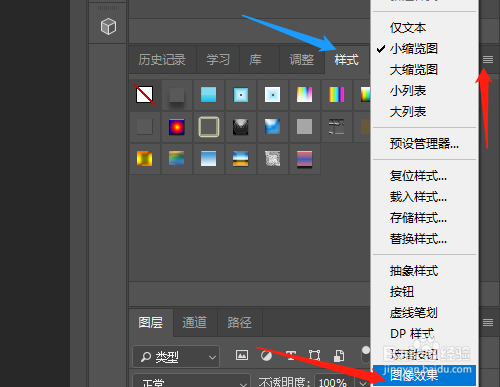The height and width of the screenshot is (387, 500).
Task: Load the 虚线笔划 style set
Action: pyautogui.click(x=424, y=313)
